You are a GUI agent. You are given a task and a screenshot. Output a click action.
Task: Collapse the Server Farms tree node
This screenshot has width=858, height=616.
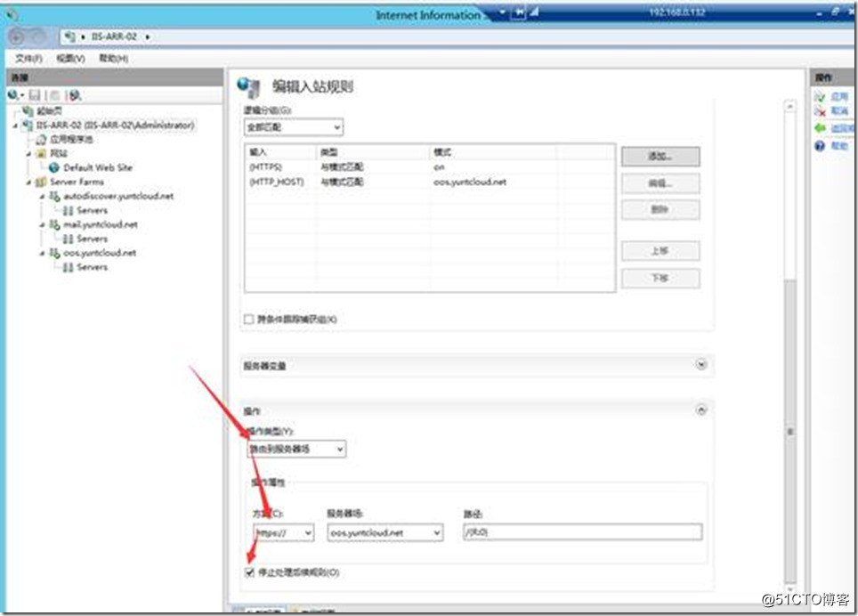[28, 182]
